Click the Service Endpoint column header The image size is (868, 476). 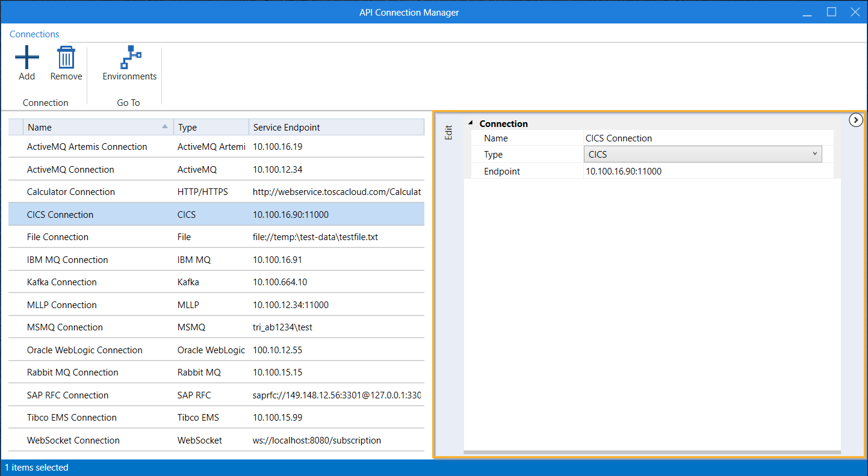[336, 128]
